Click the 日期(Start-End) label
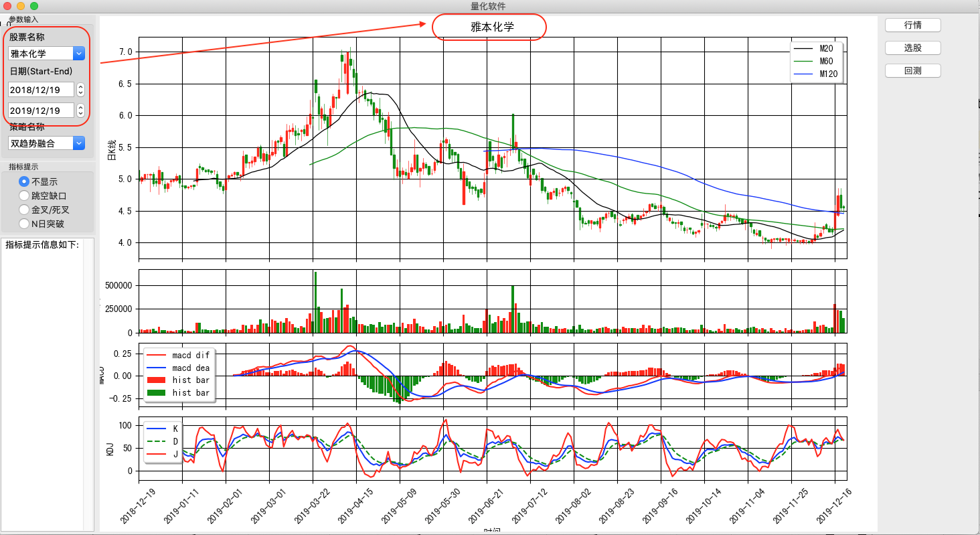This screenshot has width=980, height=535. coord(41,71)
